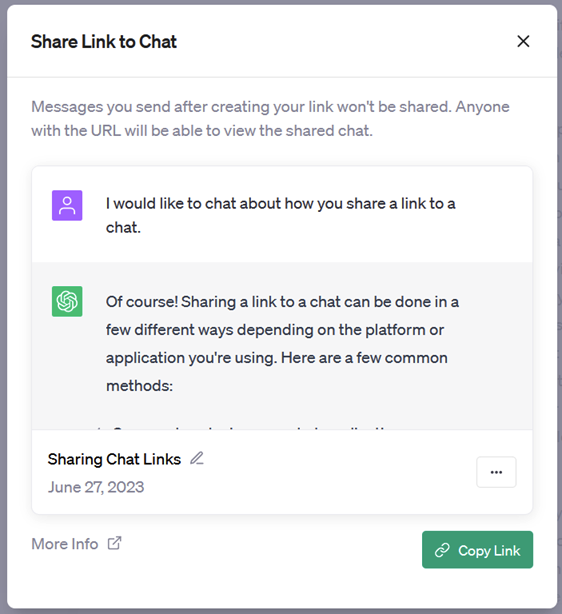This screenshot has width=562, height=614.
Task: Click the dimmed overlay outside the dialog
Action: (3, 307)
